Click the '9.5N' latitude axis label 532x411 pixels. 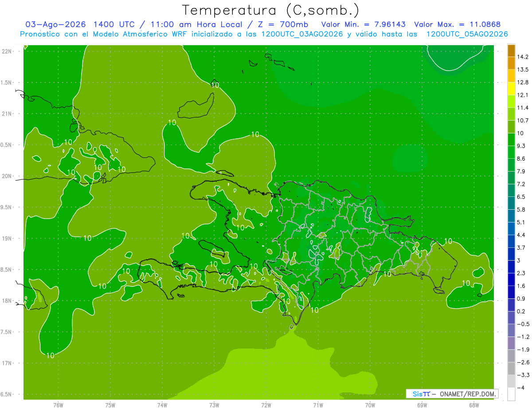(7, 207)
